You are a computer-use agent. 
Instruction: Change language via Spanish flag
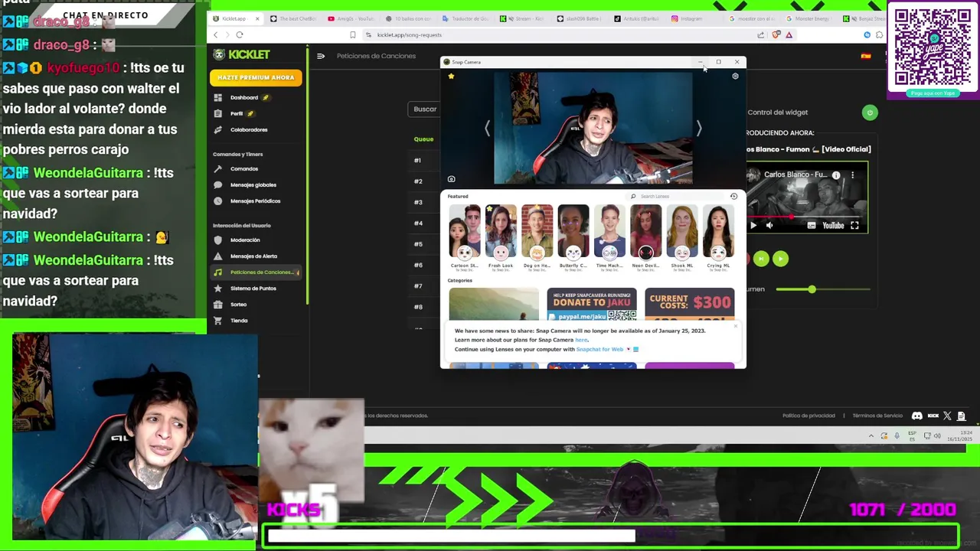[866, 56]
